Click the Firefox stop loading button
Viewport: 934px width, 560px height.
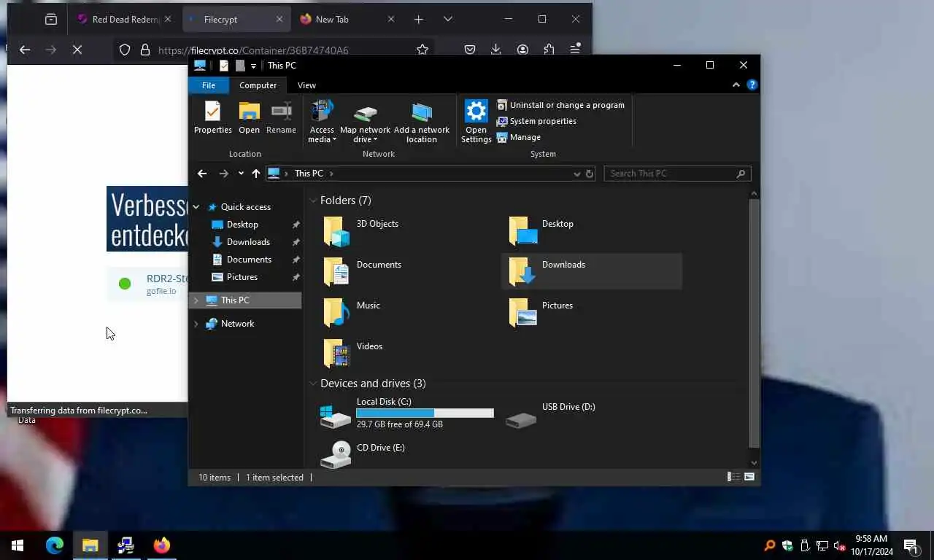click(77, 50)
